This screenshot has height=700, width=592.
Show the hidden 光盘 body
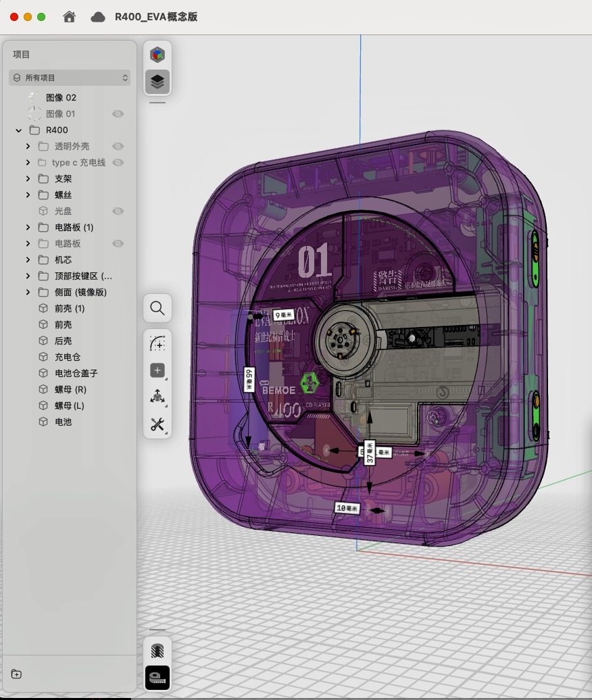tap(118, 211)
